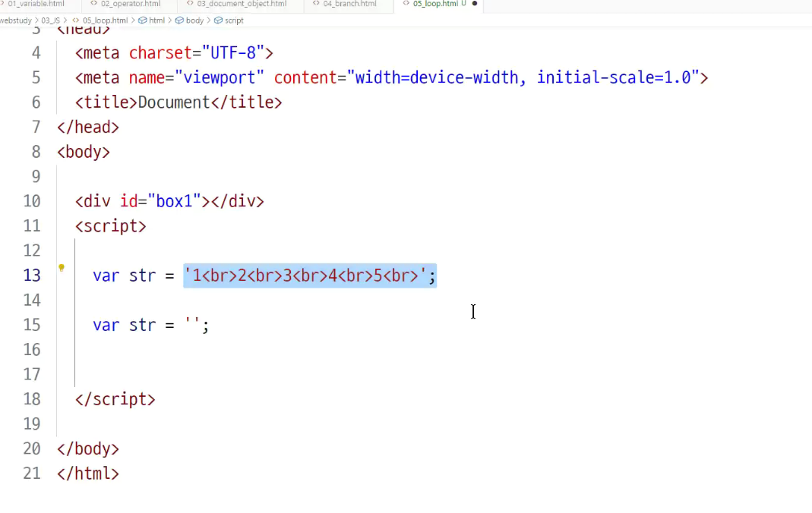Click the body breadcrumb symbol
Screen dimensions: 812x513
[194, 20]
